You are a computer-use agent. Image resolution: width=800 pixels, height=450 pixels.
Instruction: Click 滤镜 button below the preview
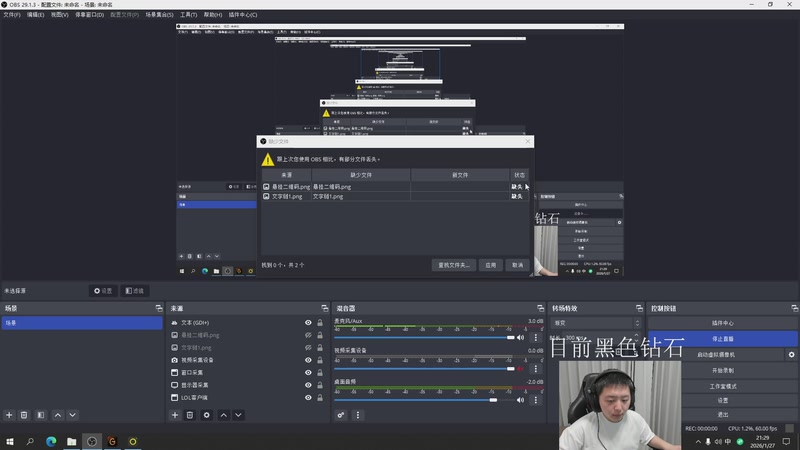point(135,291)
